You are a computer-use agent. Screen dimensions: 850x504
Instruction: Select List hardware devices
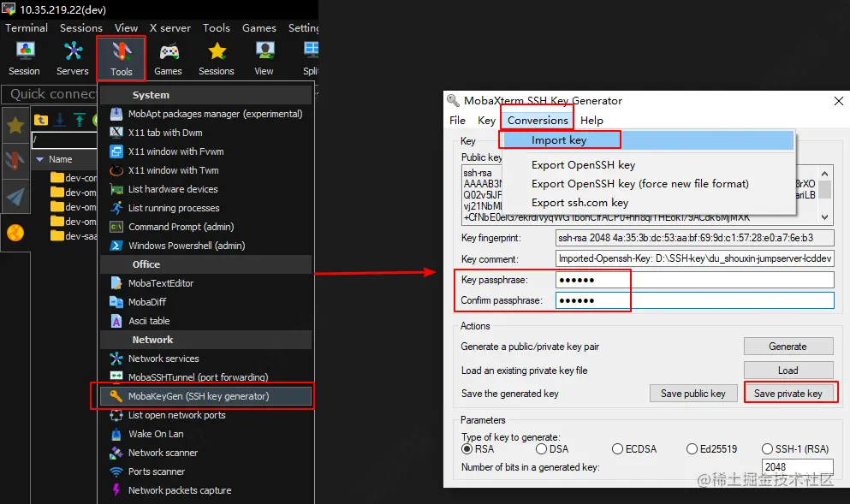(206, 189)
